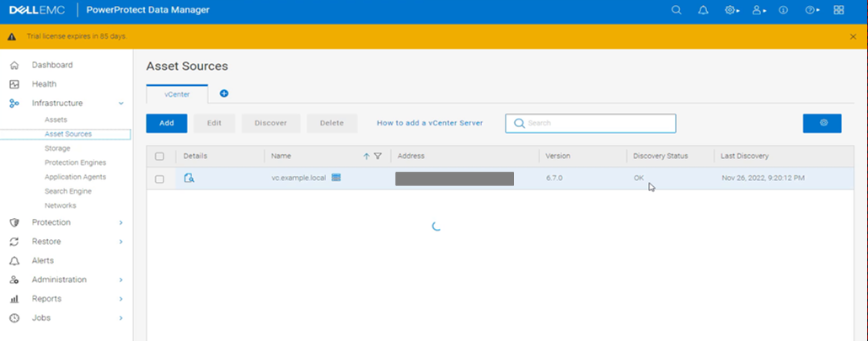Open the help question mark menu
The height and width of the screenshot is (341, 868).
812,10
